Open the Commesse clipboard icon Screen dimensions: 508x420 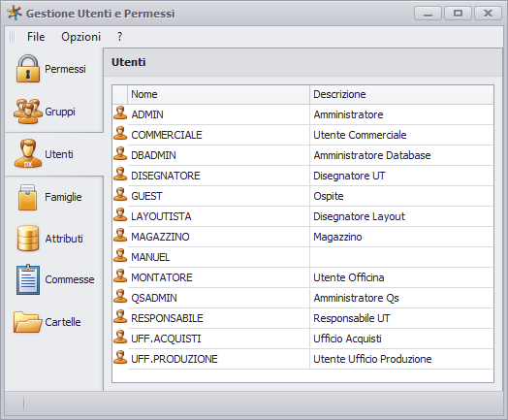click(28, 279)
